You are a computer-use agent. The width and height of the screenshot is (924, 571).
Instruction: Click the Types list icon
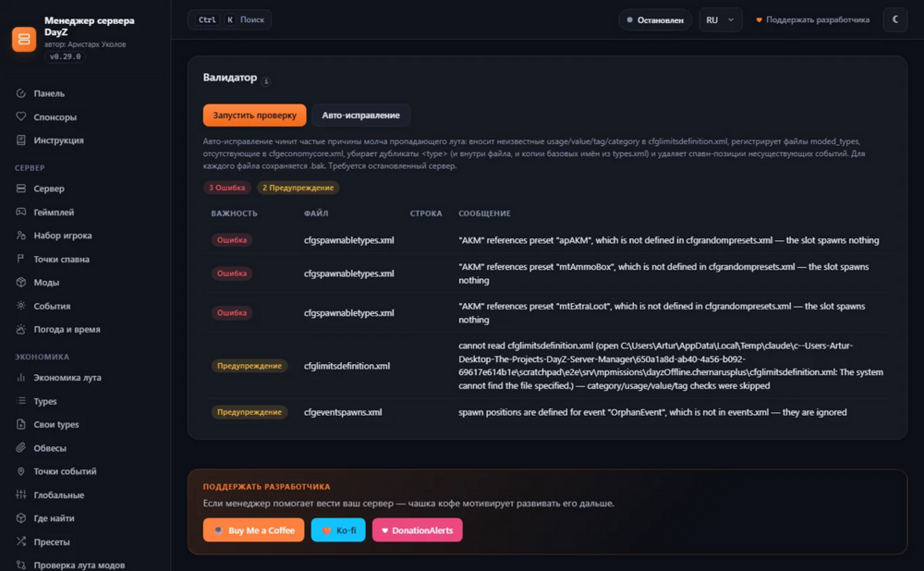click(x=21, y=401)
